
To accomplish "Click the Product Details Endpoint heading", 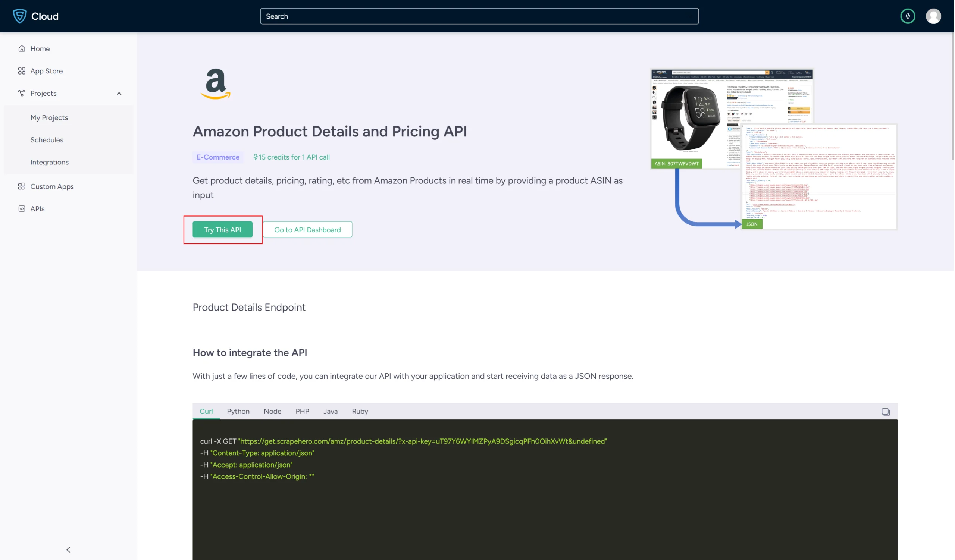I will [249, 308].
